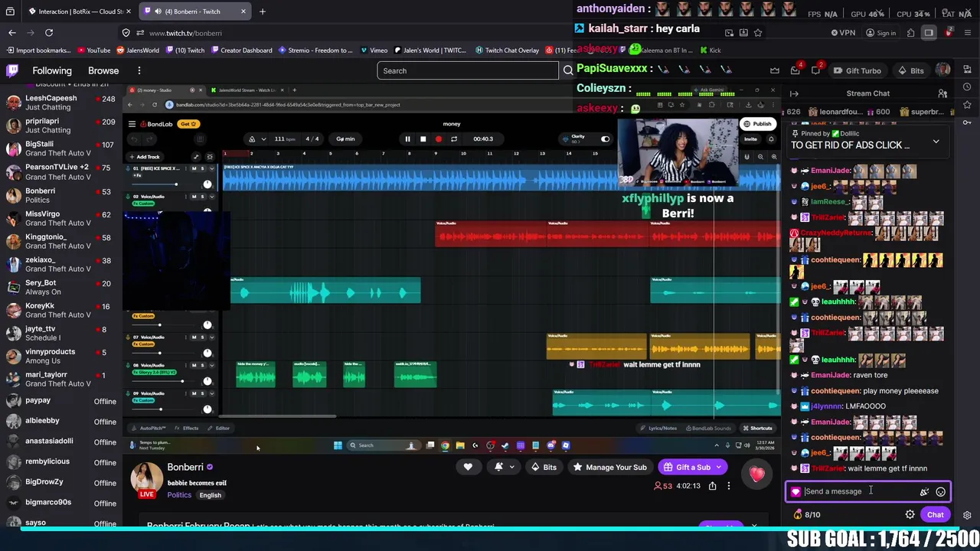The width and height of the screenshot is (980, 551).
Task: Click the Publish button in BandLab
Action: [x=757, y=124]
